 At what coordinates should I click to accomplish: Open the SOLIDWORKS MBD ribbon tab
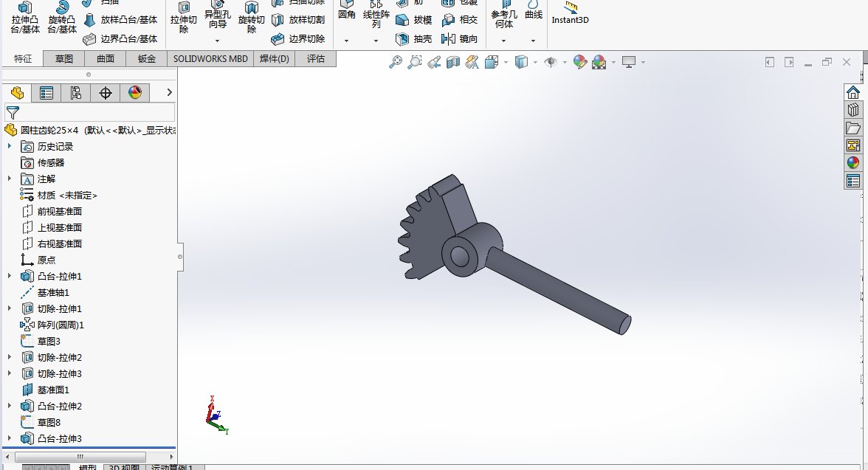pos(210,59)
